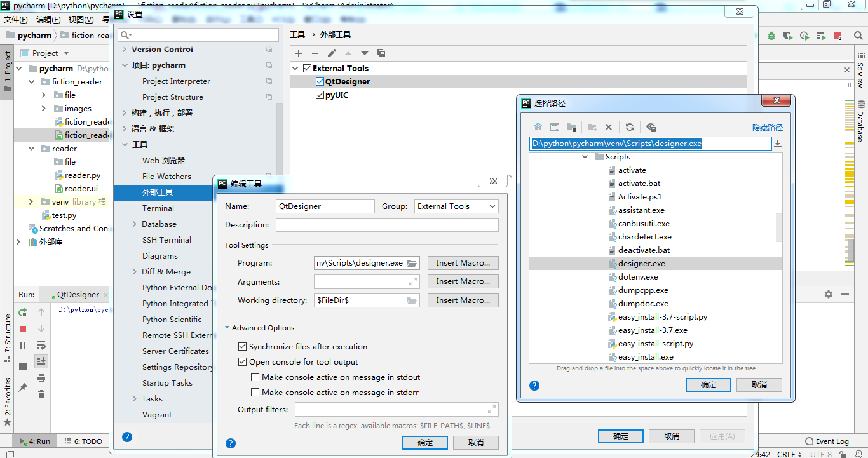Remove selected external tool with minus icon
Viewport: 868px width, 458px height.
(x=315, y=53)
